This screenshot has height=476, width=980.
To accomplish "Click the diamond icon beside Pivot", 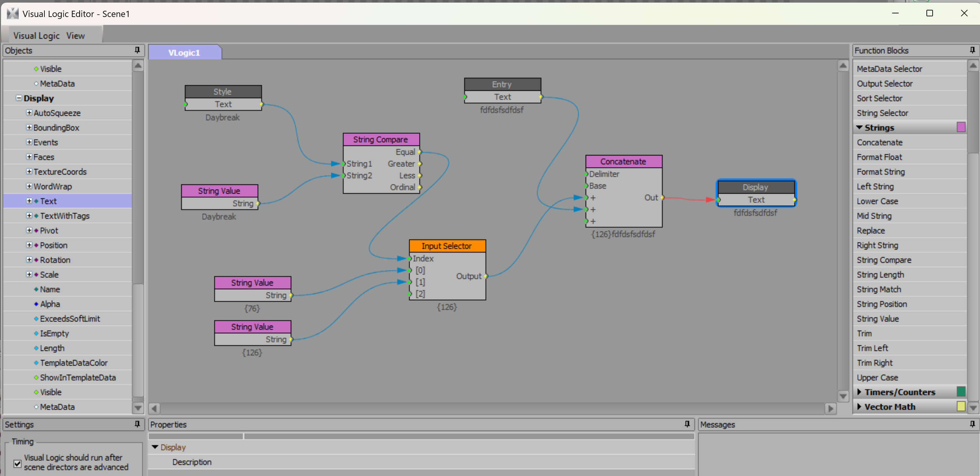I will [36, 230].
